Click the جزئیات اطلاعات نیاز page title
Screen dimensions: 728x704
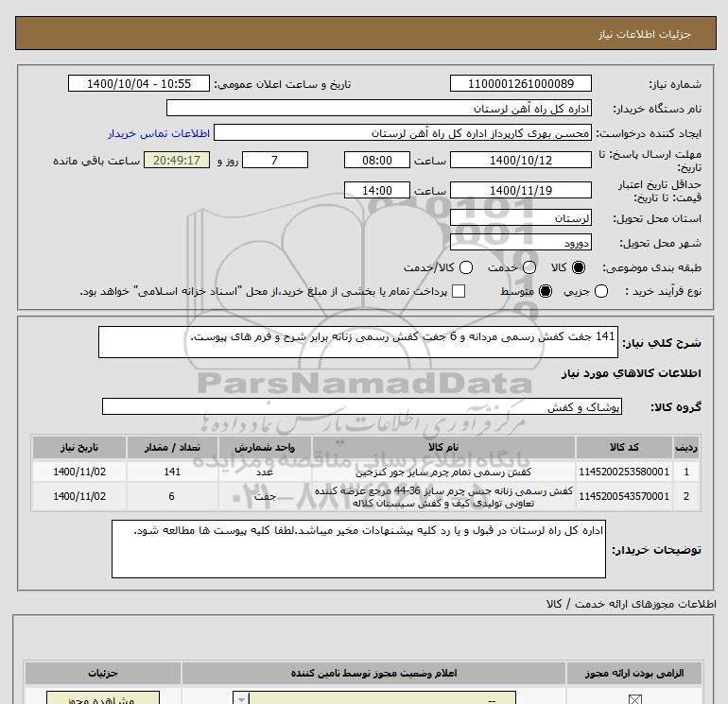tap(645, 34)
